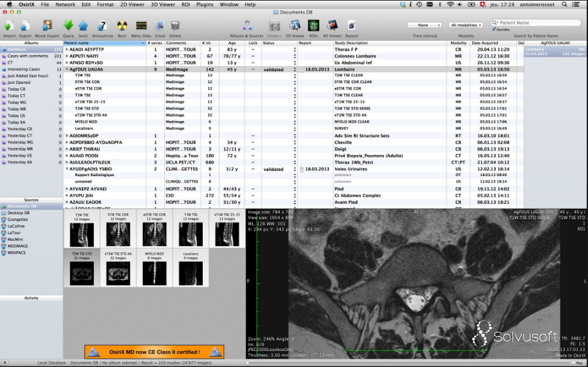
Task: Open the 2D Viewer icon
Action: 295,26
